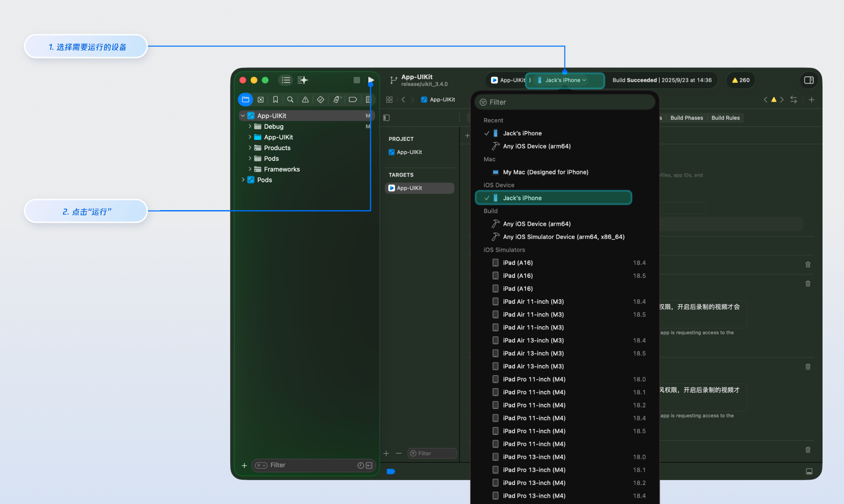
Task: Open the Breakpoint navigator icon
Action: pos(353,99)
